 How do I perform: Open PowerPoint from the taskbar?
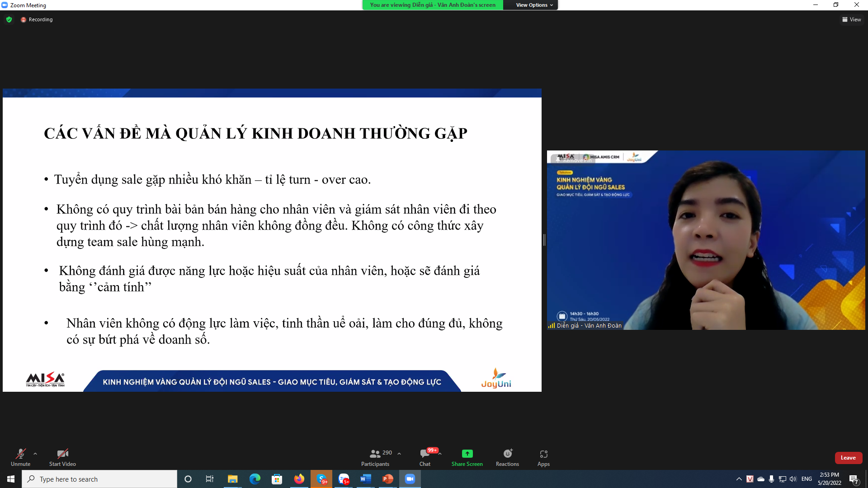[x=387, y=479]
